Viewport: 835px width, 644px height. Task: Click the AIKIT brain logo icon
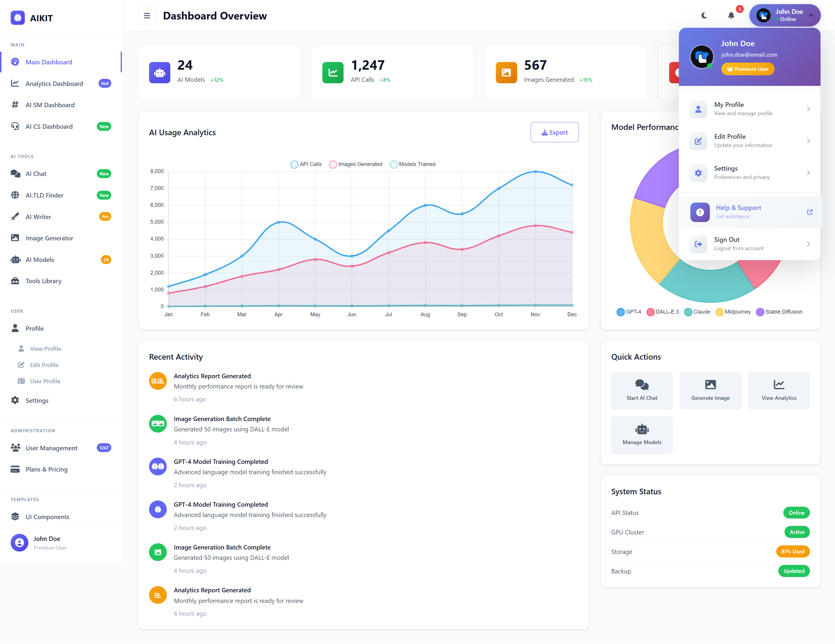click(18, 18)
